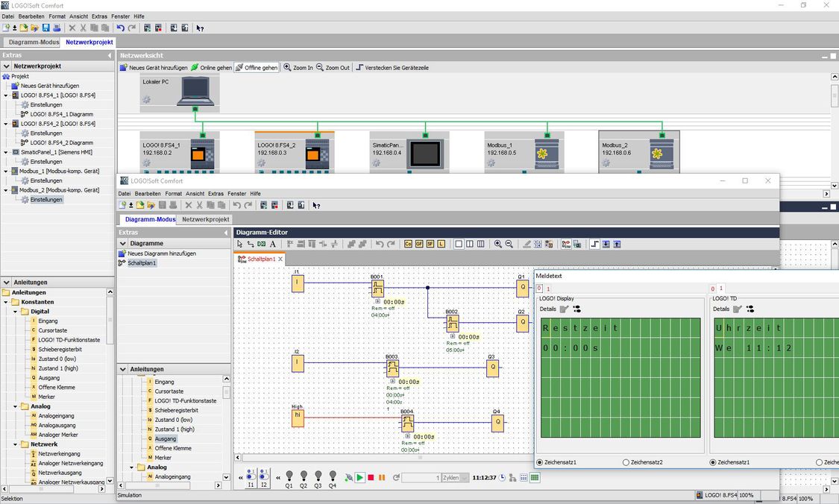Toggle the I2 input switch in simulation bar
The image size is (839, 504).
[x=264, y=476]
